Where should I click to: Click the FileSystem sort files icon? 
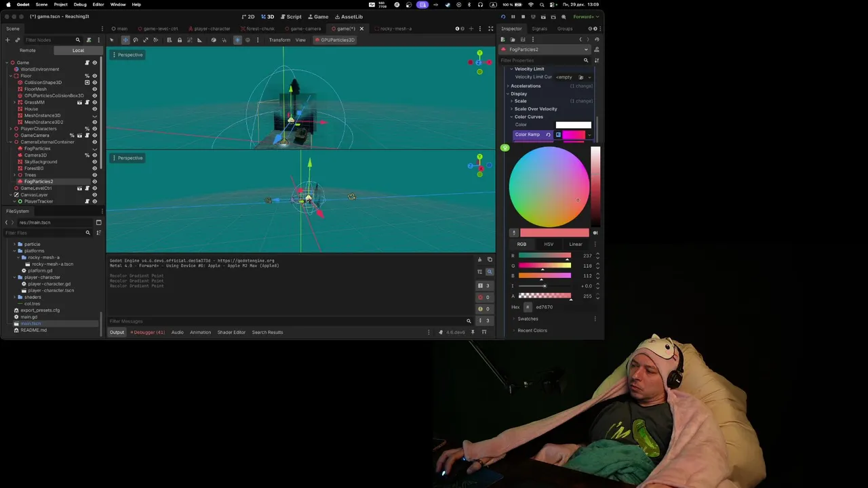pos(98,233)
